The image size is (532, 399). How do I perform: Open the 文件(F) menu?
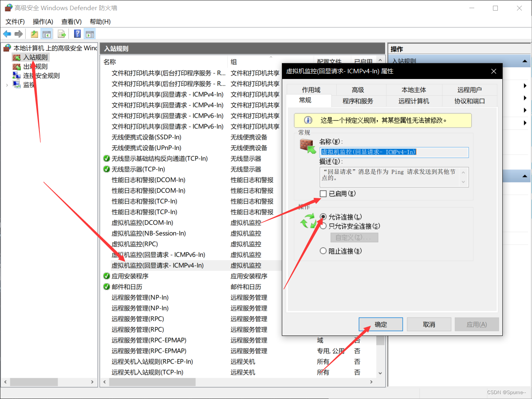[x=15, y=22]
